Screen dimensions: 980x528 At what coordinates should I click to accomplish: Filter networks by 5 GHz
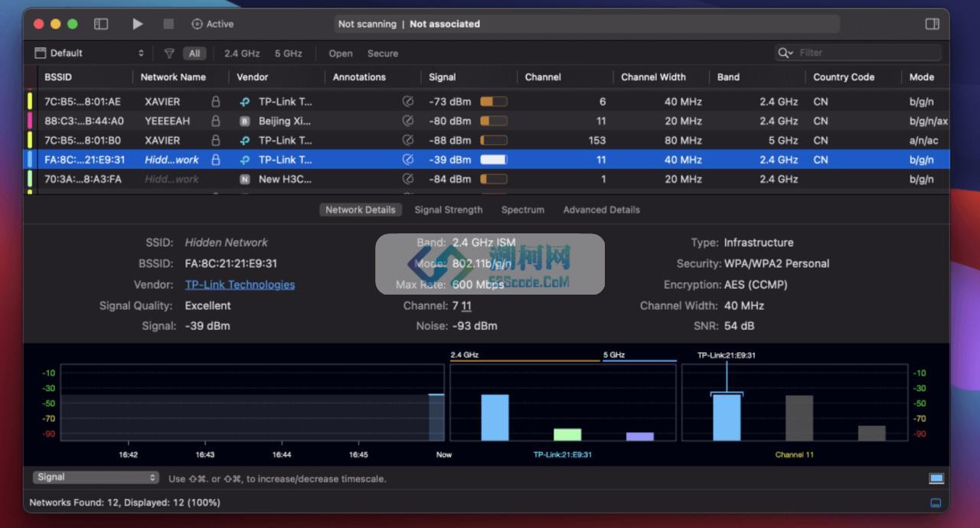[289, 54]
